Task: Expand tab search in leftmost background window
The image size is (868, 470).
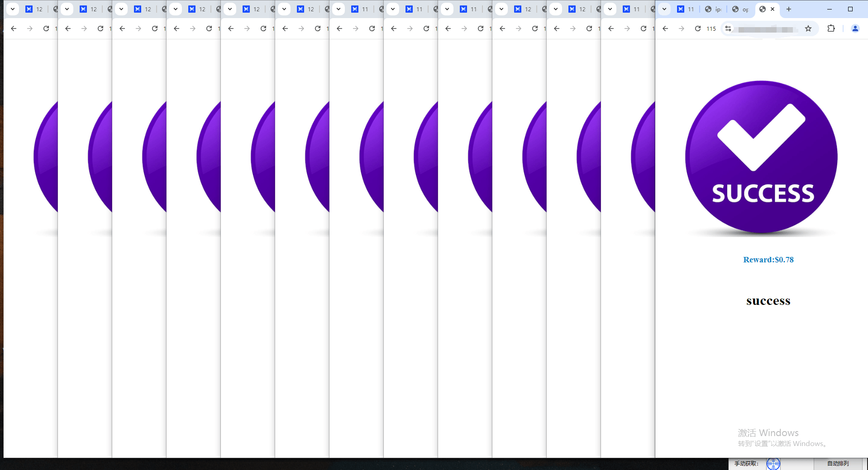Action: coord(13,9)
